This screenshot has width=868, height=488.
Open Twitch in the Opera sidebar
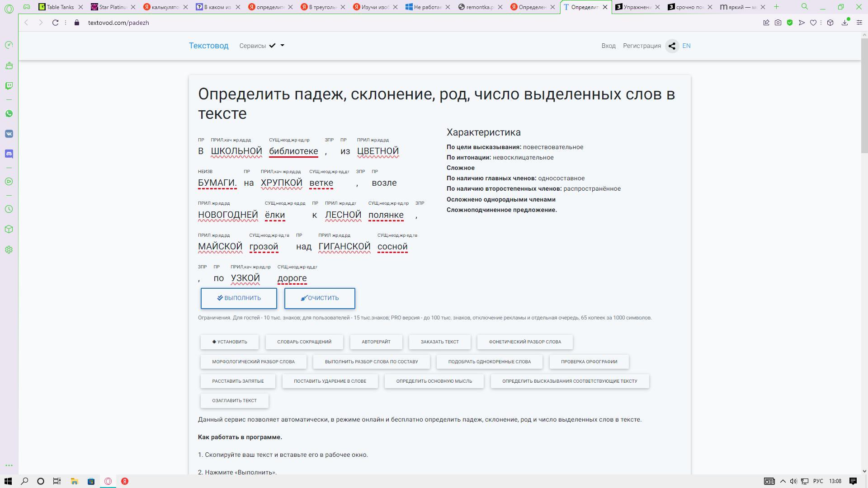[9, 86]
